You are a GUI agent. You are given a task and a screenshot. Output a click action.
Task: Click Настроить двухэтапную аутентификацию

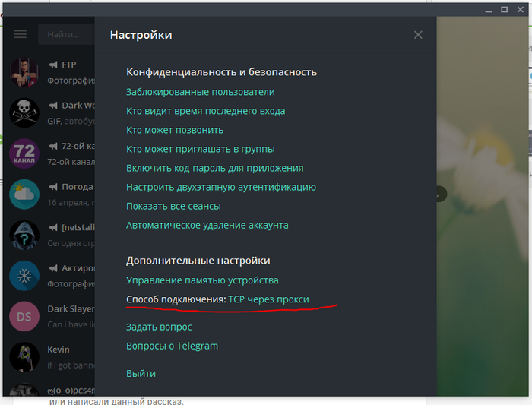220,187
